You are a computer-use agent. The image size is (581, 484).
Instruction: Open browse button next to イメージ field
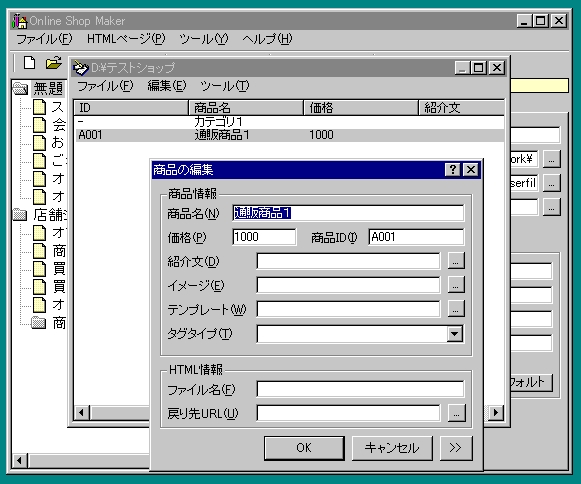(456, 285)
